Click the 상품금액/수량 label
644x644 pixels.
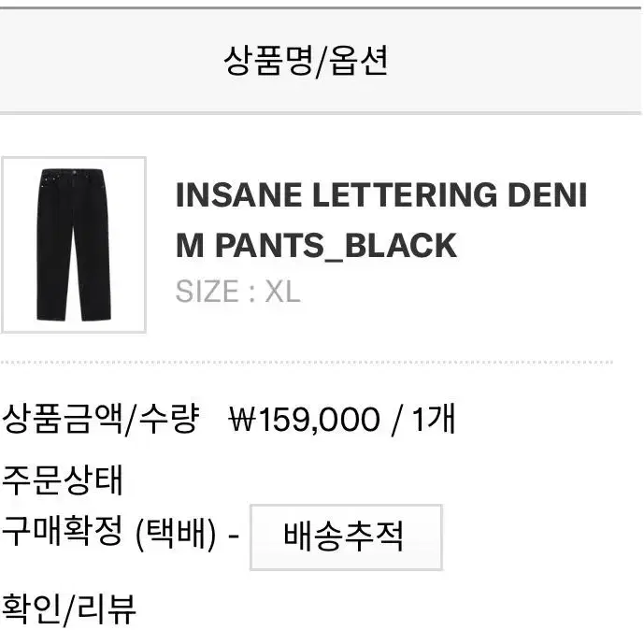coord(101,420)
